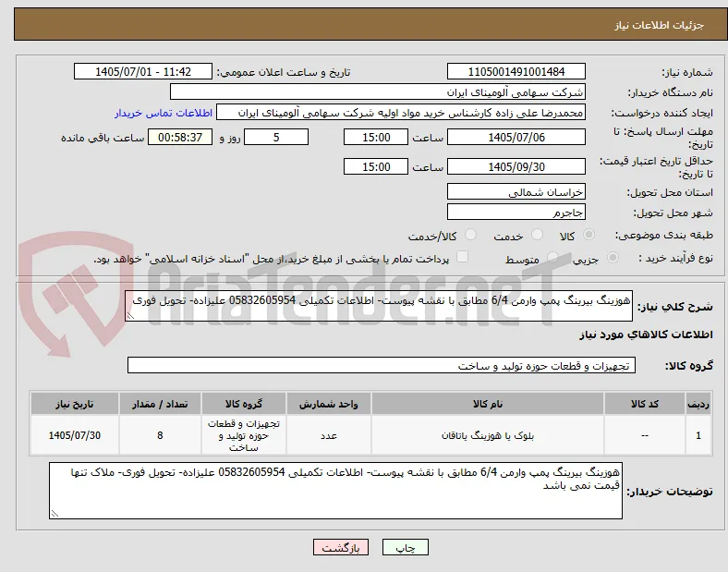This screenshot has height=572, width=728.
Task: Click the buyer organization name field
Action: 378,91
